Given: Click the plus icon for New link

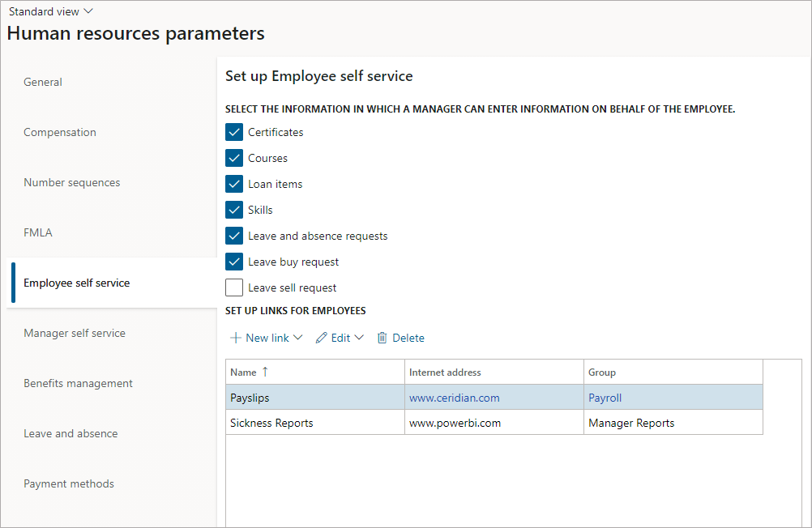Looking at the screenshot, I should click(236, 338).
